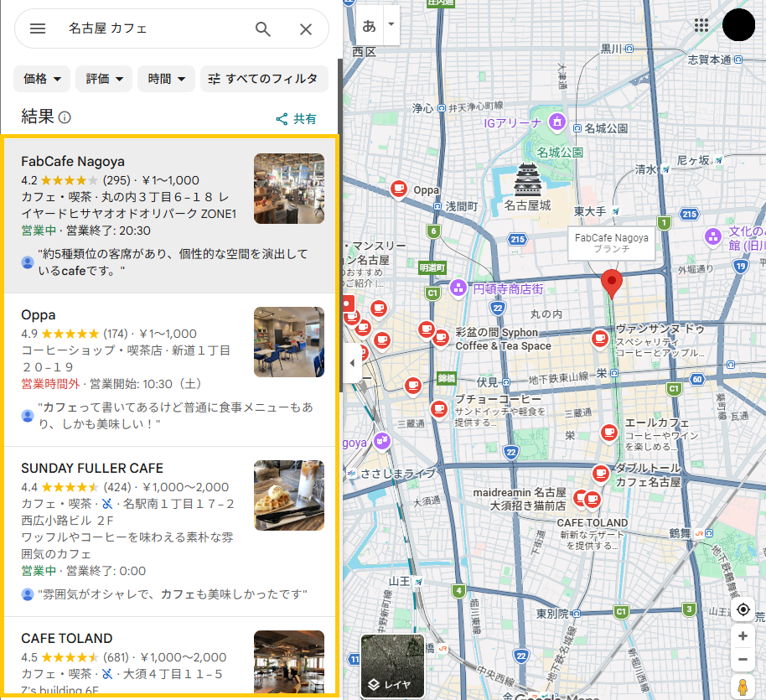Click the 文化のみち purple marker
The height and width of the screenshot is (700, 766).
[713, 236]
